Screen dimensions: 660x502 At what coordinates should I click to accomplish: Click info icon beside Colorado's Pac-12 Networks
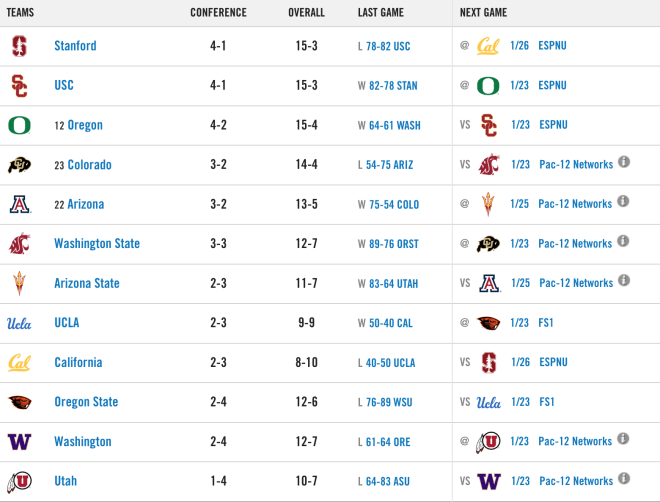click(x=624, y=162)
